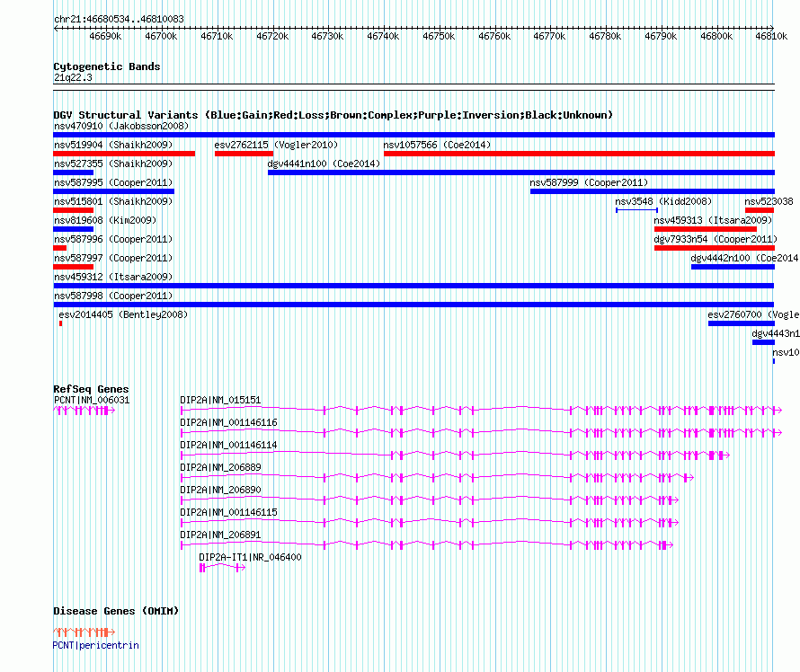Click the nsv587997 (Cooper2011) label
This screenshot has width=800, height=672.
pos(113,258)
